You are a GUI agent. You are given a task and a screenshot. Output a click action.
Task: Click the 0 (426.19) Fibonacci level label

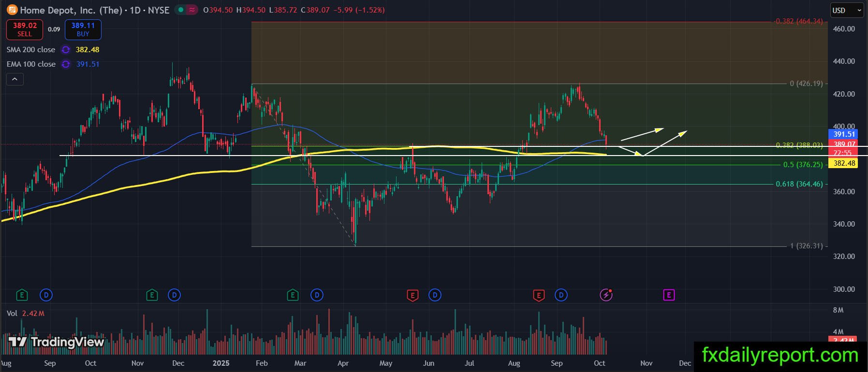(x=806, y=84)
